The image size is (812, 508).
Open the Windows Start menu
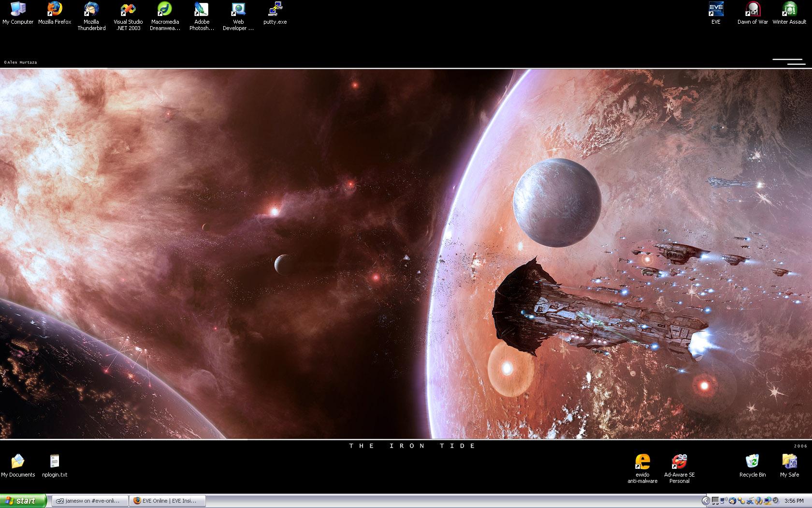(23, 501)
